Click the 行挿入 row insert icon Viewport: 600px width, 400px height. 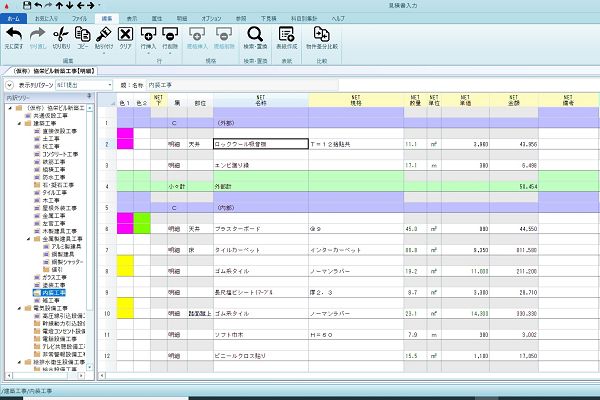click(x=148, y=34)
